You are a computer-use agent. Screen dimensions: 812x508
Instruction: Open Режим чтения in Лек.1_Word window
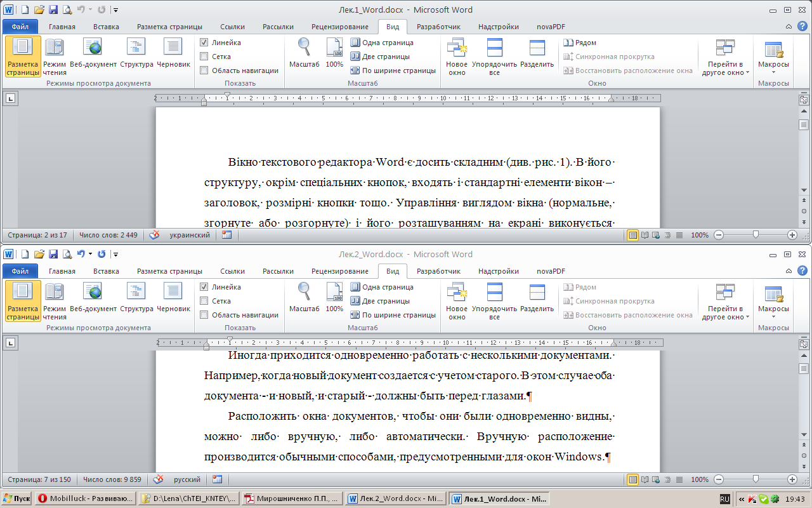(54, 56)
